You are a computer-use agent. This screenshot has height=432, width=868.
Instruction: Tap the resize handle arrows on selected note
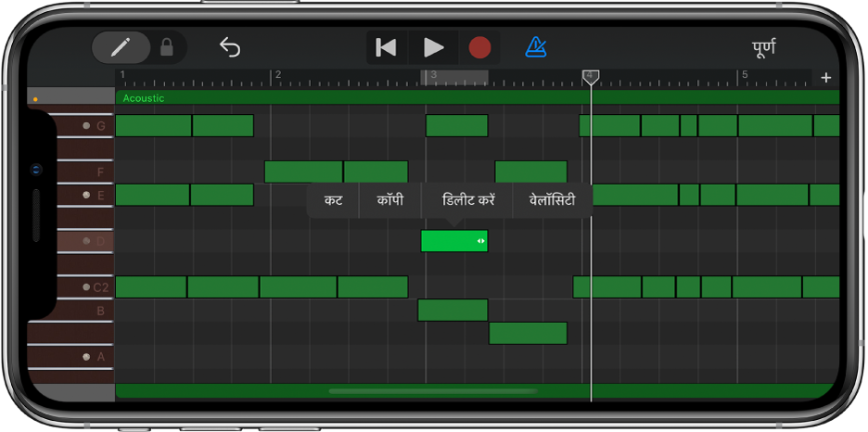tap(481, 241)
